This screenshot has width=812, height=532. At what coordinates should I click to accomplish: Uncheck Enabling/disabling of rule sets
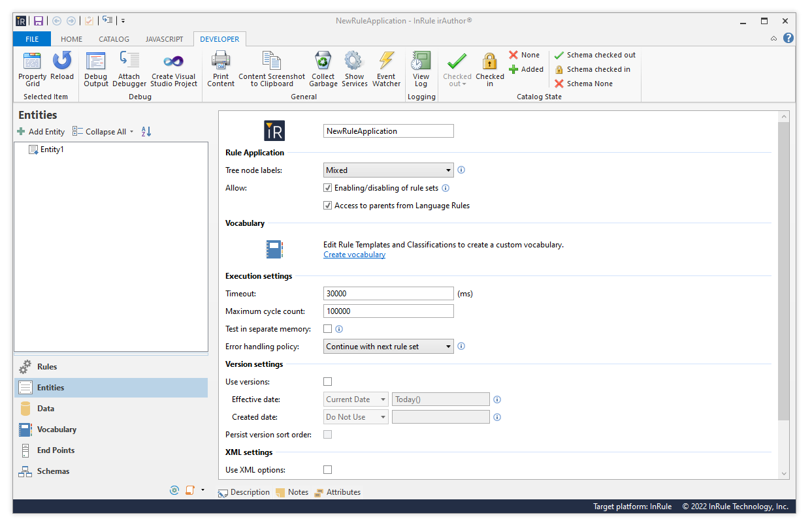click(328, 188)
